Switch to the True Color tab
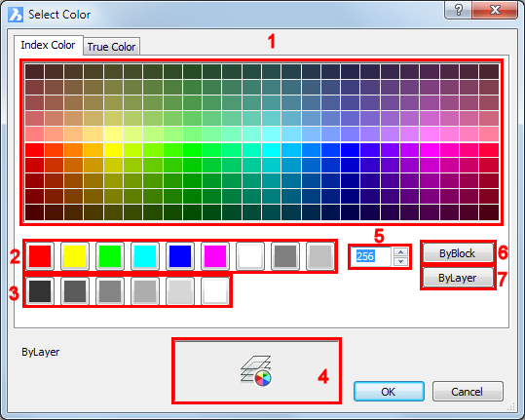Image resolution: width=525 pixels, height=420 pixels. point(111,47)
